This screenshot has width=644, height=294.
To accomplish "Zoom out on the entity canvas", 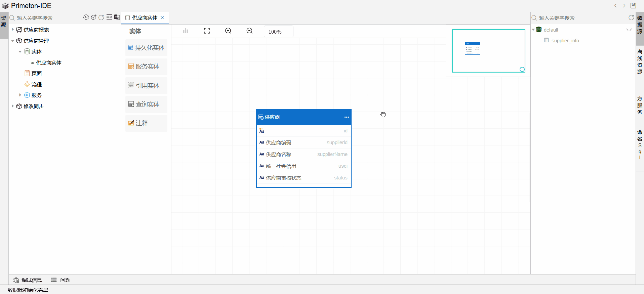I will (x=249, y=31).
